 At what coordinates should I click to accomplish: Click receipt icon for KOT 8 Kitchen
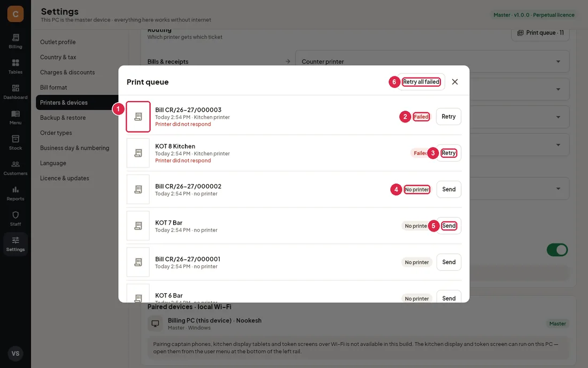click(x=138, y=153)
